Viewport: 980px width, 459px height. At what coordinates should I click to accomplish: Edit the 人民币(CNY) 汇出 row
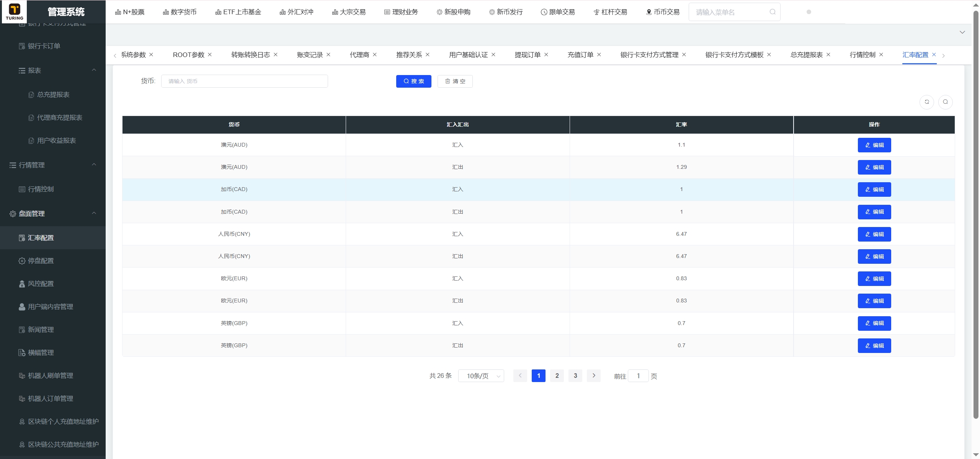pos(874,256)
